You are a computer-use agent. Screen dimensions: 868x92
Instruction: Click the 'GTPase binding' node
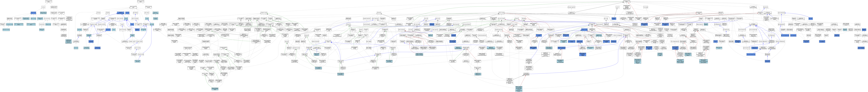point(48,24)
